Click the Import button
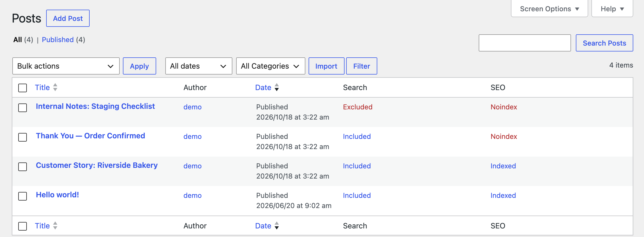644x237 pixels. (326, 66)
